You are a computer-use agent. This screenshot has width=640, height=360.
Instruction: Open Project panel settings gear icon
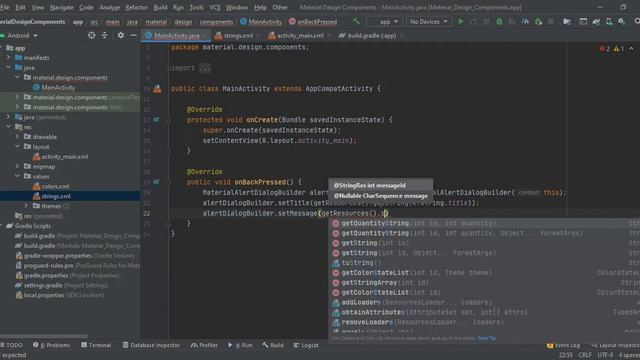tap(120, 36)
